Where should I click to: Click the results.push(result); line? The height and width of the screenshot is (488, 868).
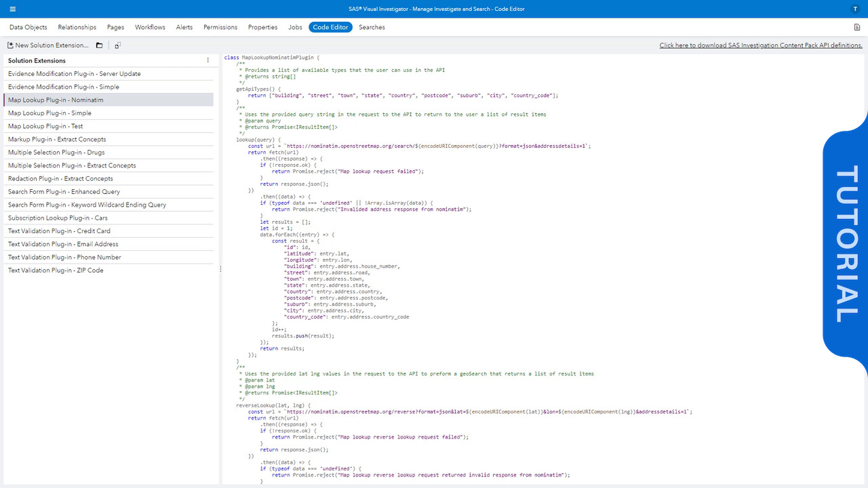(303, 335)
